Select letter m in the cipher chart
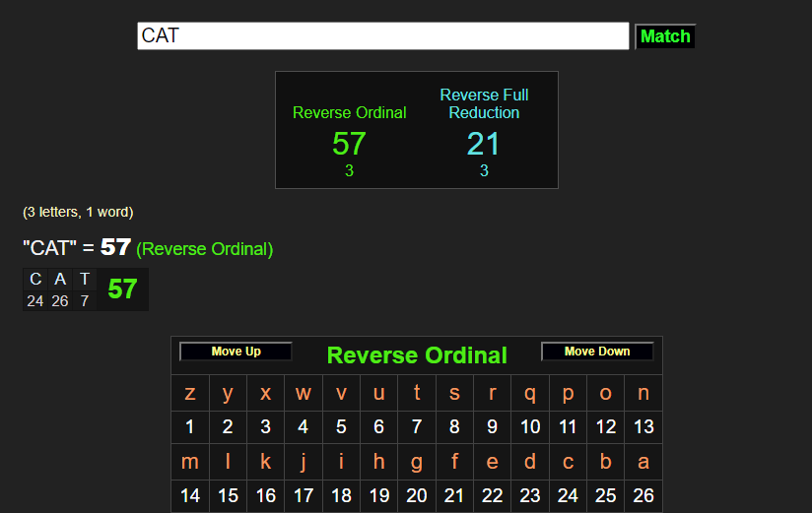The height and width of the screenshot is (513, 812). pyautogui.click(x=190, y=462)
